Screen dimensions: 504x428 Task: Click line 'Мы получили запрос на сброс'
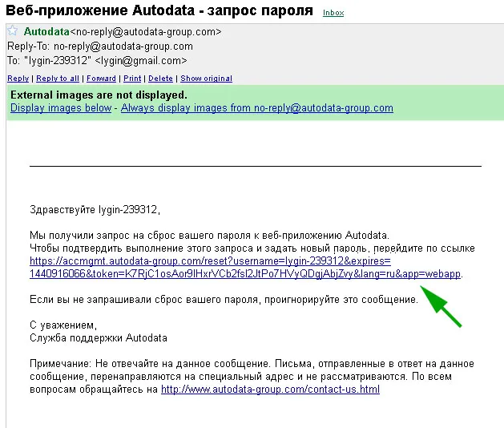point(209,236)
